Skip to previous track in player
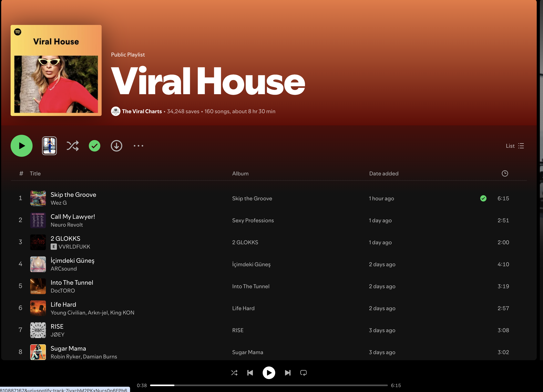This screenshot has height=392, width=543. (250, 373)
